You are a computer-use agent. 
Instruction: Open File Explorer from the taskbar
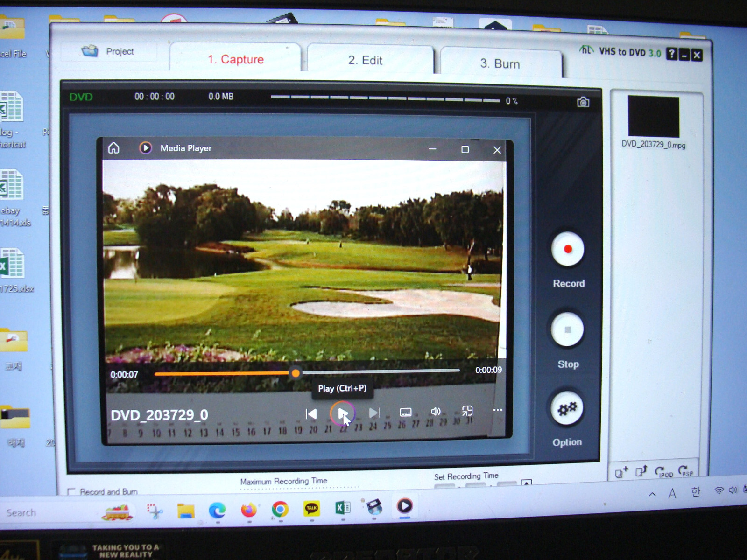pos(186,511)
